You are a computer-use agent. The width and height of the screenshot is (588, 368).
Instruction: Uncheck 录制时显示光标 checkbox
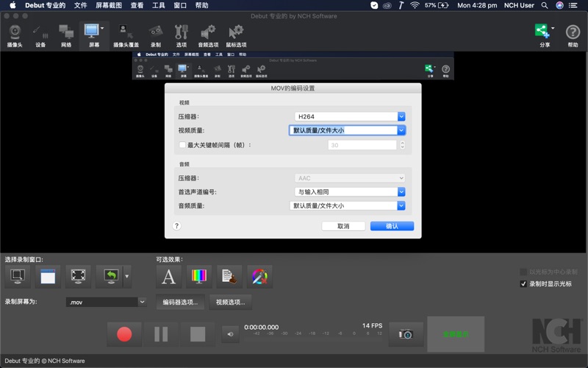(523, 283)
